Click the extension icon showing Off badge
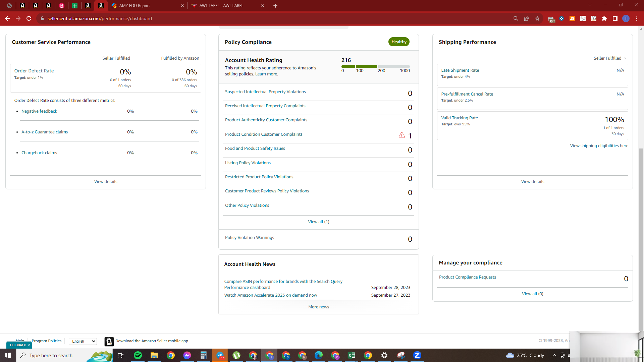This screenshot has width=644, height=362. [x=551, y=19]
